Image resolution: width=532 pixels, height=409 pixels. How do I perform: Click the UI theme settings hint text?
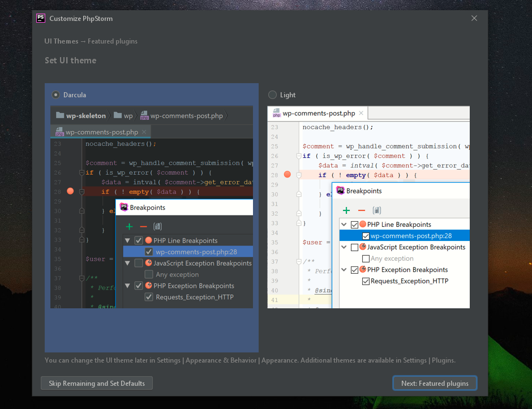click(250, 360)
